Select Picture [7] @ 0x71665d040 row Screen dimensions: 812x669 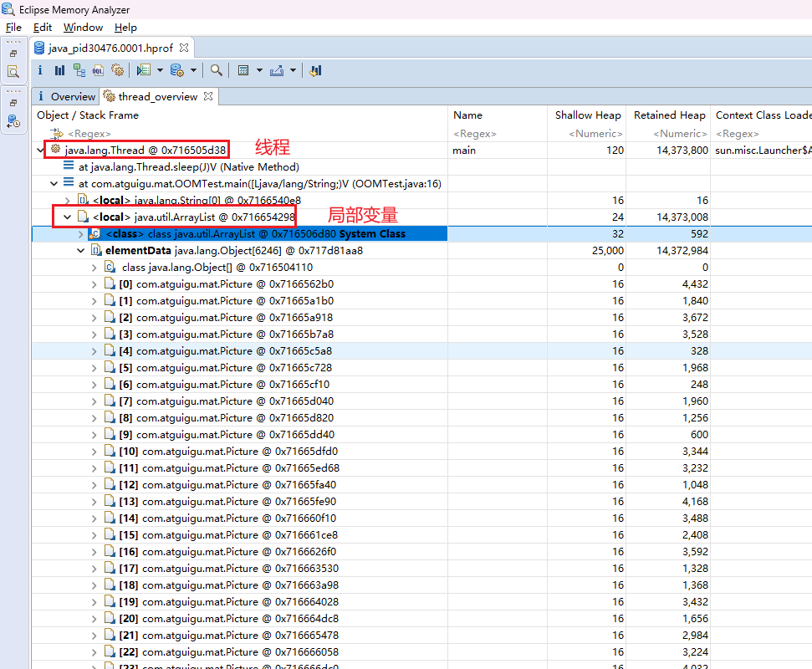[x=227, y=401]
